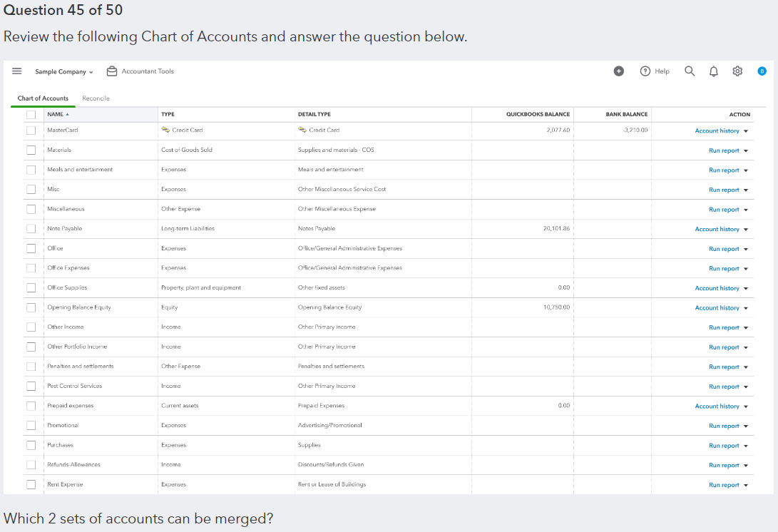Toggle the select-all header checkbox

click(31, 114)
